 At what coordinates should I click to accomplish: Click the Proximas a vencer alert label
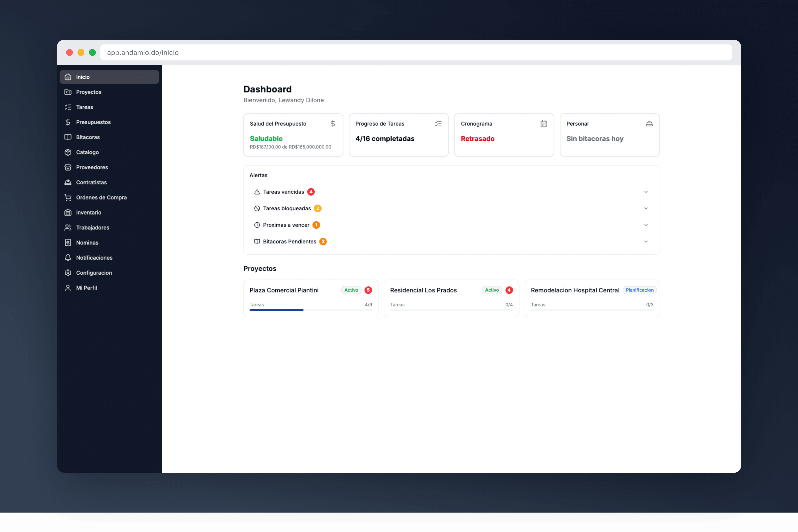pyautogui.click(x=286, y=225)
